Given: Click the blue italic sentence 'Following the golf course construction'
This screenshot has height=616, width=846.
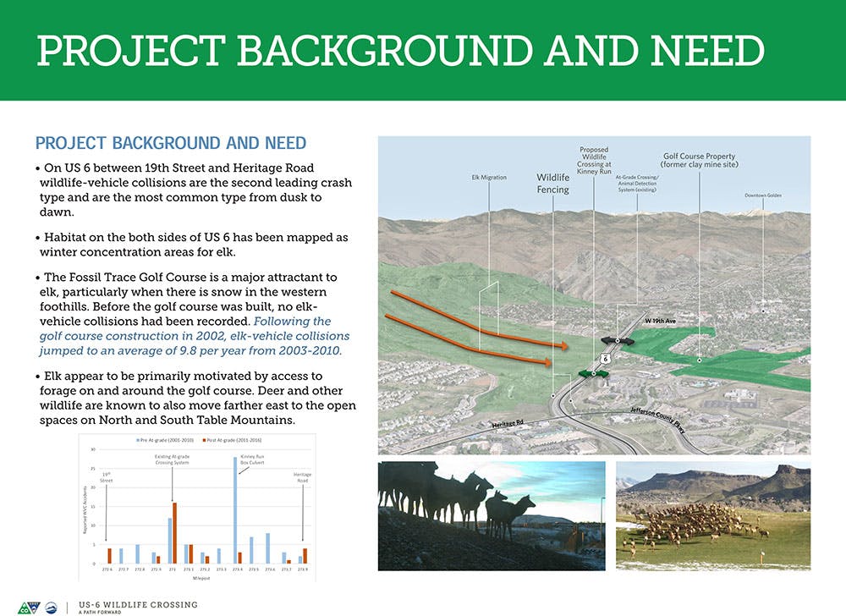Looking at the screenshot, I should 195,336.
